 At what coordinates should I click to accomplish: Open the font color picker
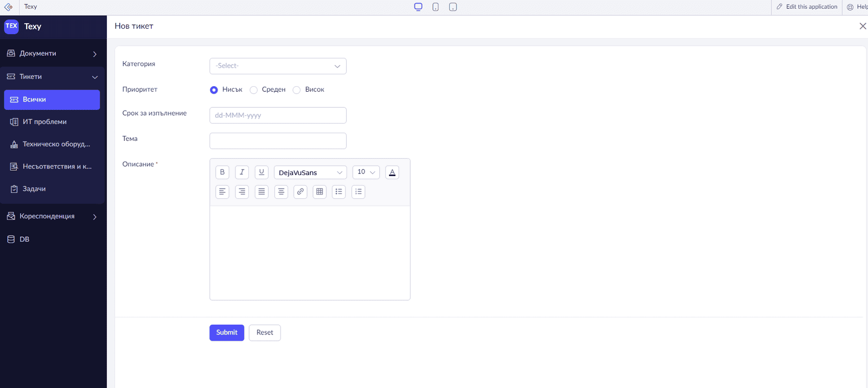click(x=392, y=172)
